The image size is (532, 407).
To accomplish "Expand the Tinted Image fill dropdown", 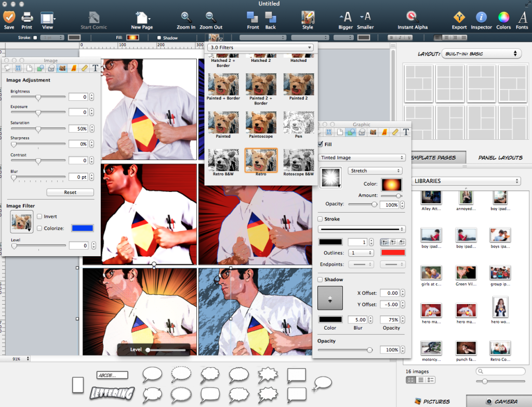I will [362, 157].
